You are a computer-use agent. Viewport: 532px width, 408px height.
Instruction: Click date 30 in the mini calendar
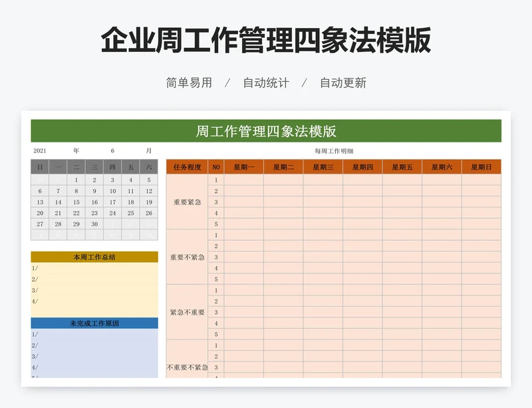click(94, 224)
